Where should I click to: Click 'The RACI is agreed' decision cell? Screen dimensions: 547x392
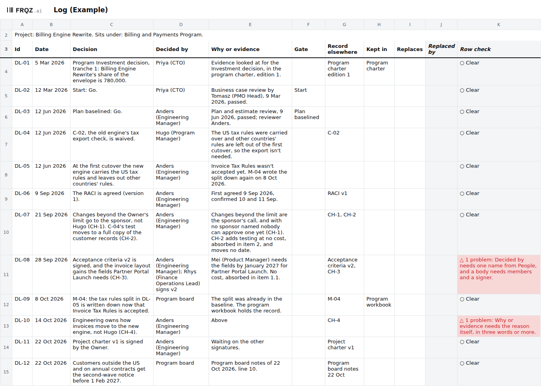coord(112,199)
